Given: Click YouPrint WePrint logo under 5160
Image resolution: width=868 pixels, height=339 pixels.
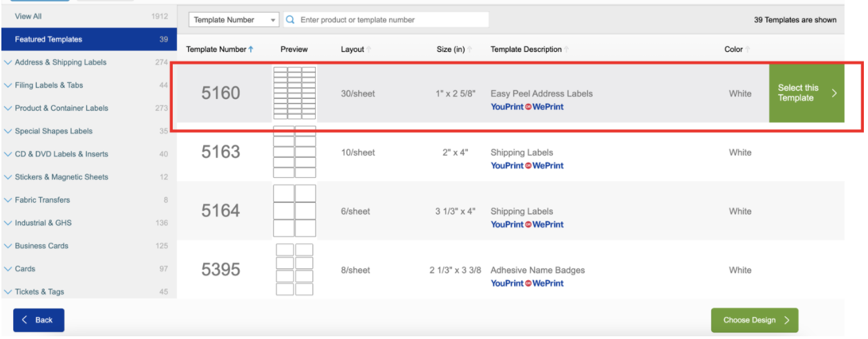Looking at the screenshot, I should (x=527, y=107).
